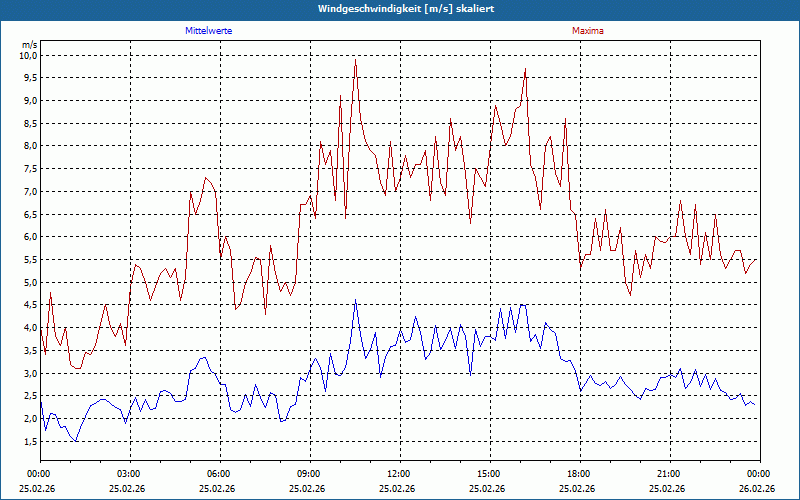Click the 1,5 value on y-axis
The image size is (800, 500).
pyautogui.click(x=30, y=441)
